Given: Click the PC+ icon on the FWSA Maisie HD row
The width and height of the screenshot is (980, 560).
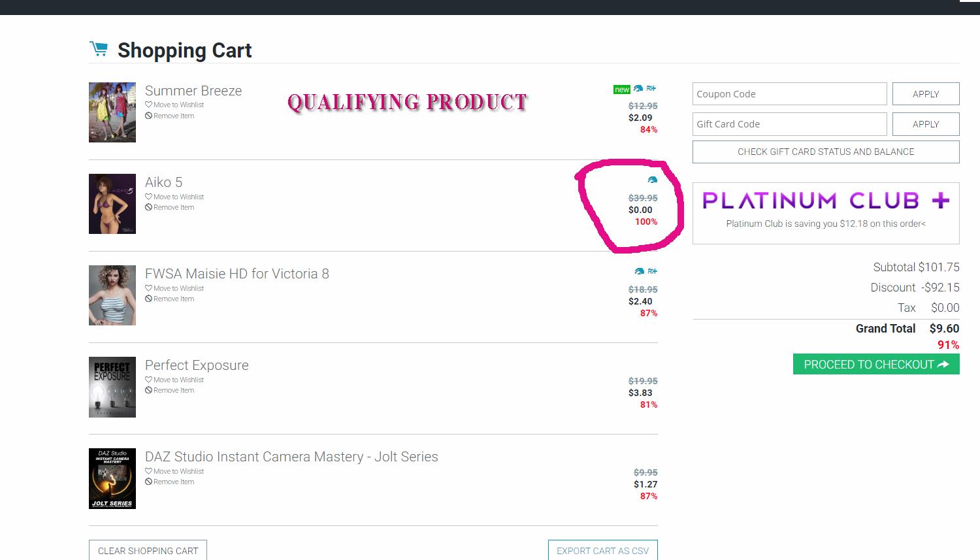Looking at the screenshot, I should click(652, 271).
